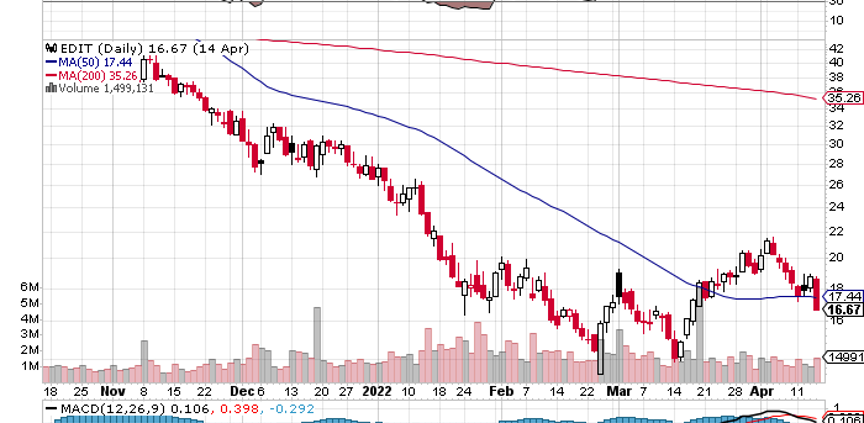
Task: Click the Nov label on date axis
Action: 112,392
